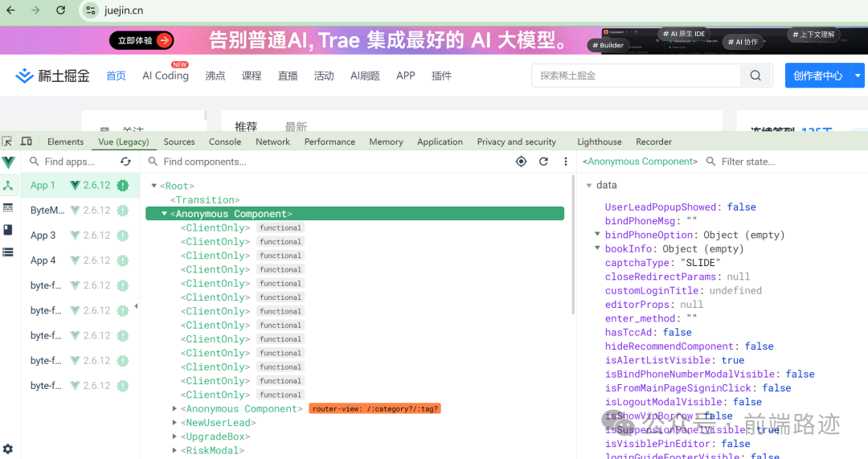Select App 4 in the apps list
Image resolution: width=868 pixels, height=459 pixels.
point(80,260)
